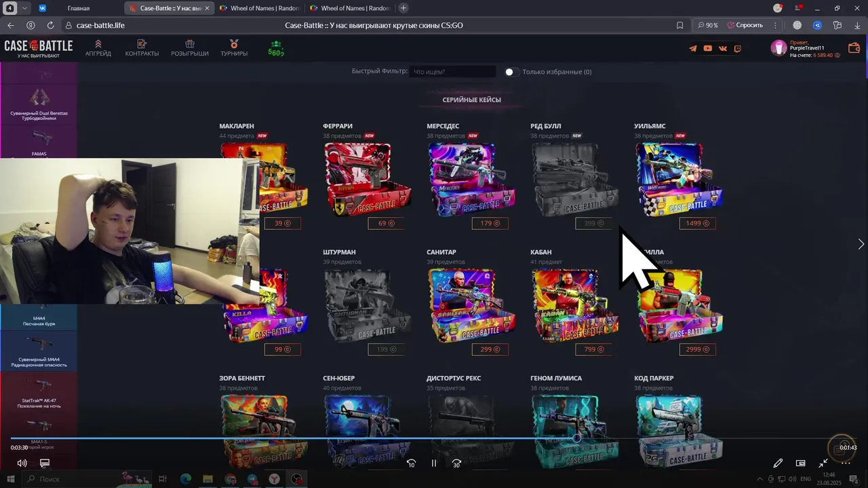Open Yandex Browser from the taskbar
This screenshot has height=488, width=868.
coord(274,479)
